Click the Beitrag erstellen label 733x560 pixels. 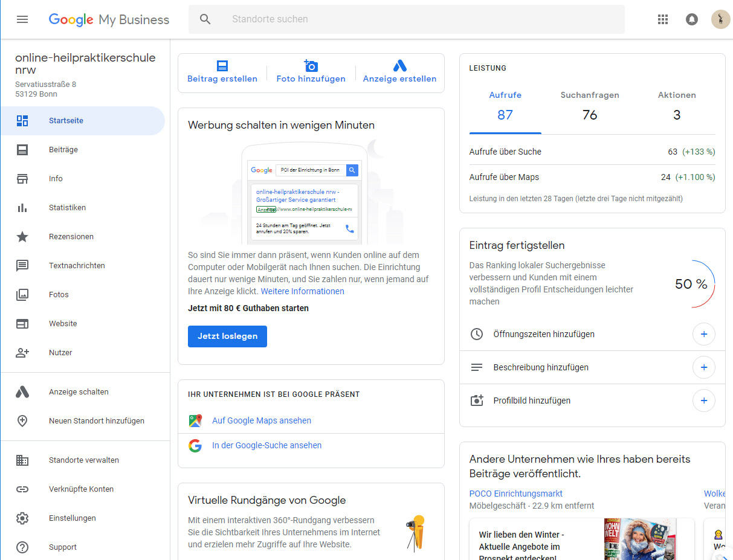pos(222,79)
